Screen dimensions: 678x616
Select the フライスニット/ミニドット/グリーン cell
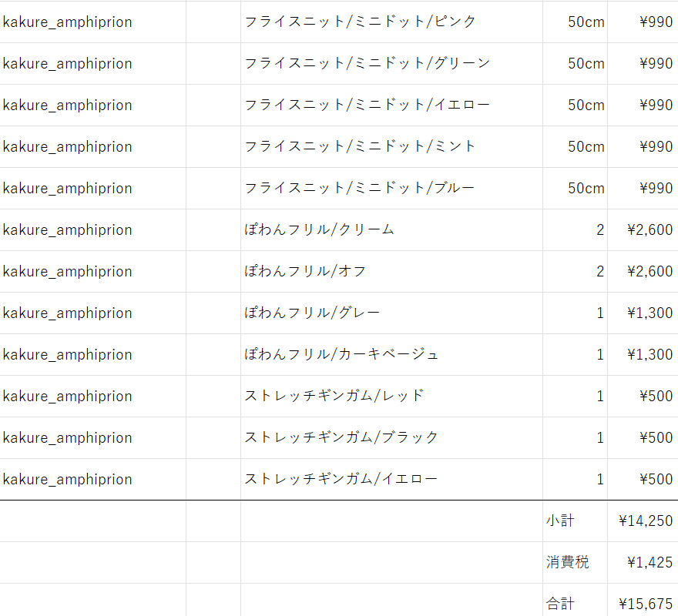tap(391, 64)
